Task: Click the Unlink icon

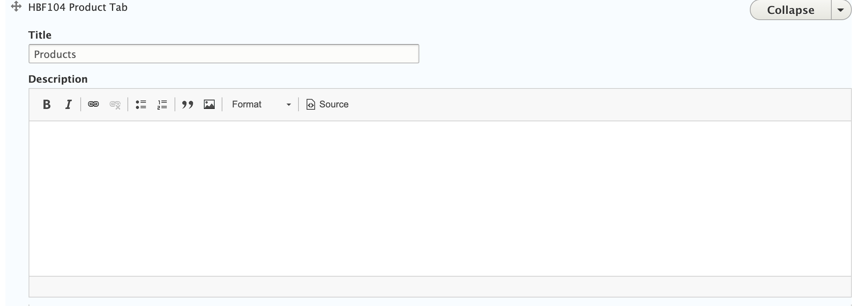Action: 115,105
